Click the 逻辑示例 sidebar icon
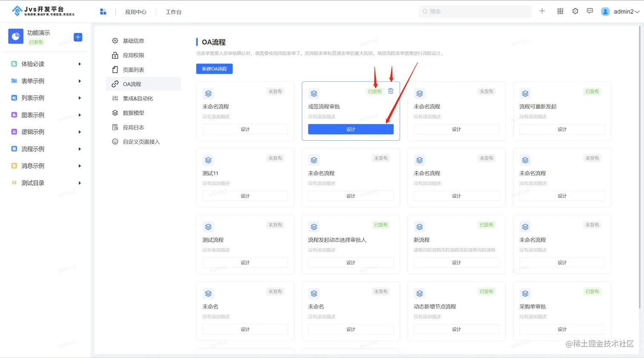644x358 pixels. 14,132
